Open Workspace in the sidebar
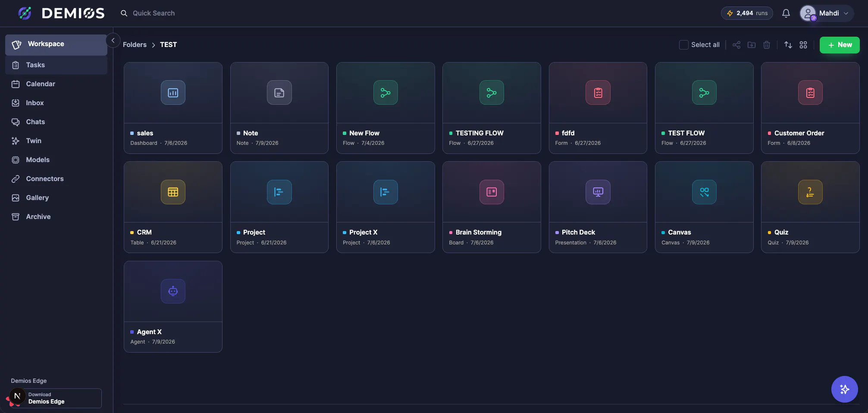 56,44
